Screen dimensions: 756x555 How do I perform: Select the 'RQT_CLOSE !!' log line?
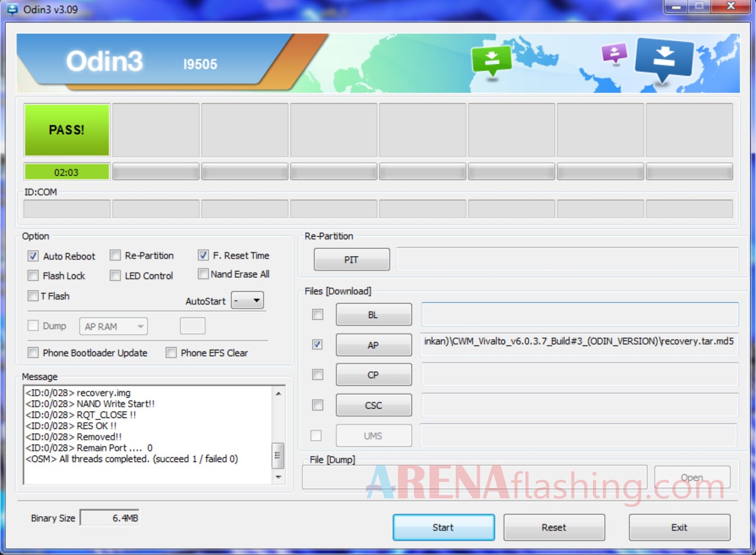point(81,415)
